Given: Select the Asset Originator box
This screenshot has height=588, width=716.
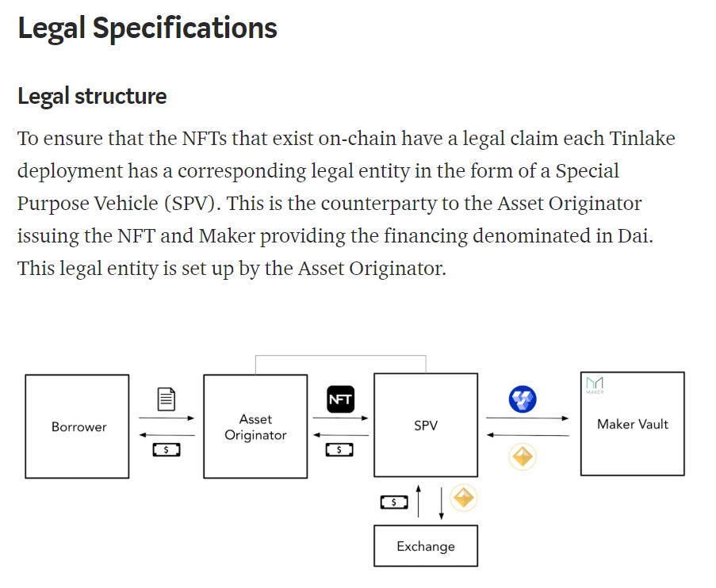Looking at the screenshot, I should [255, 426].
